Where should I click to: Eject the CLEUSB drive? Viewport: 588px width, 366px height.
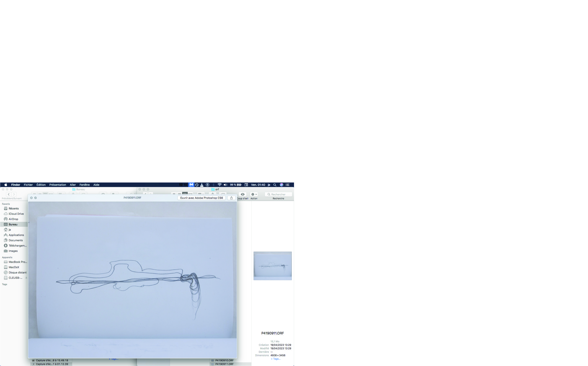[x=26, y=278]
